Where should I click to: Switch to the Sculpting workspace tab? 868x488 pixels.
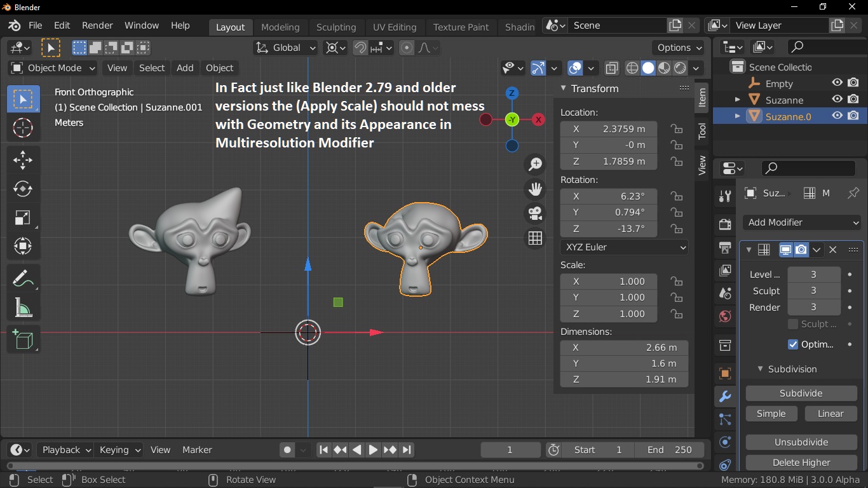336,27
